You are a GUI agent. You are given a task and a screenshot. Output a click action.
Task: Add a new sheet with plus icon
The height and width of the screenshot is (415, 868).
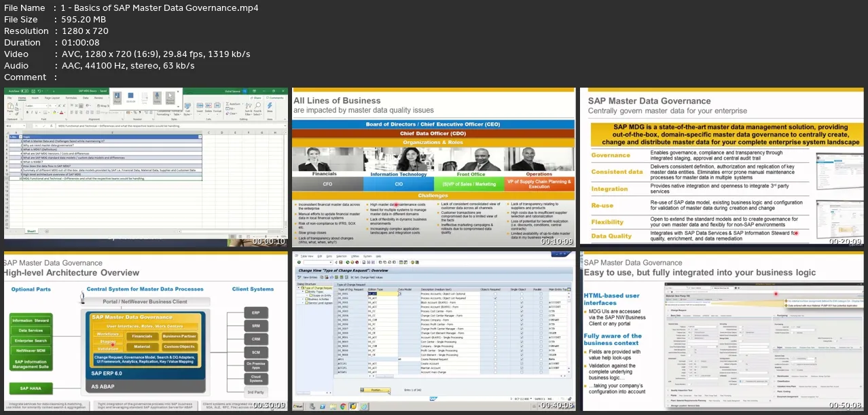pyautogui.click(x=47, y=231)
